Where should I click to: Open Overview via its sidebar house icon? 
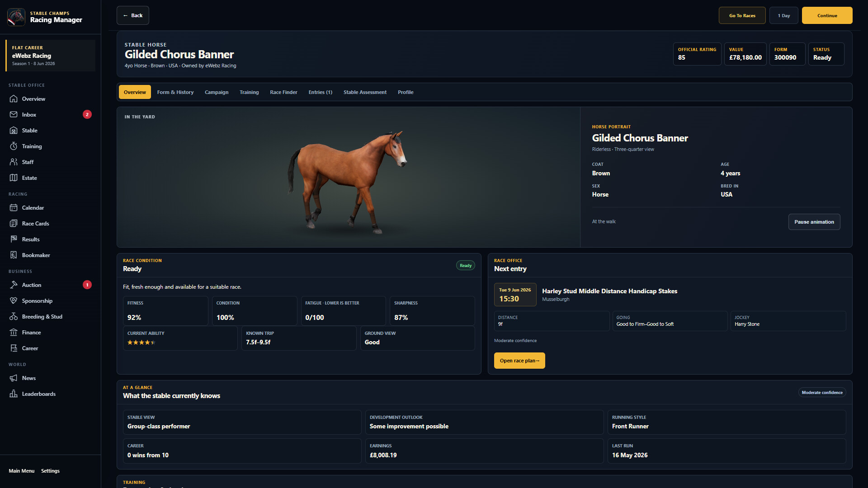point(14,99)
